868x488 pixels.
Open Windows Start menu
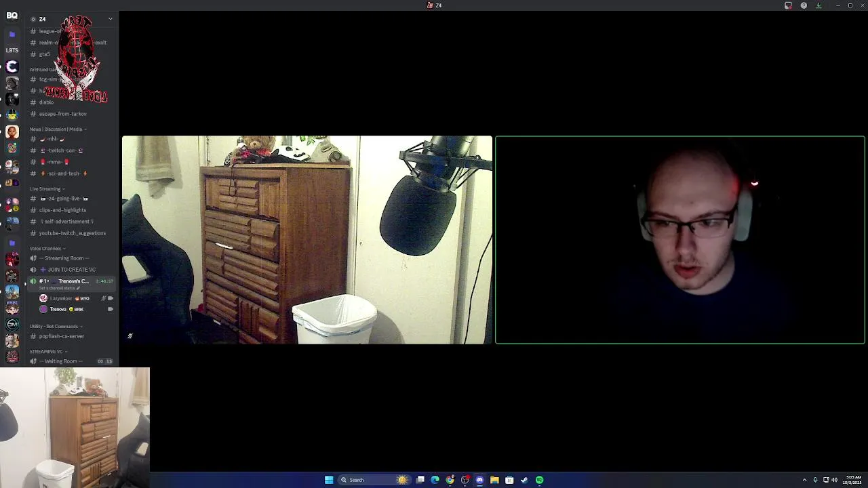click(329, 480)
